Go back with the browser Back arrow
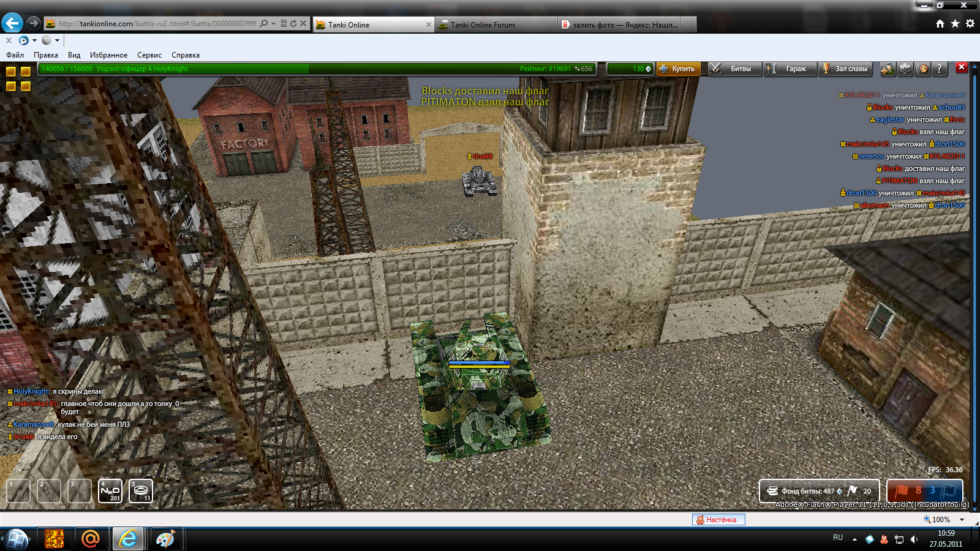The width and height of the screenshot is (980, 551). click(x=12, y=23)
